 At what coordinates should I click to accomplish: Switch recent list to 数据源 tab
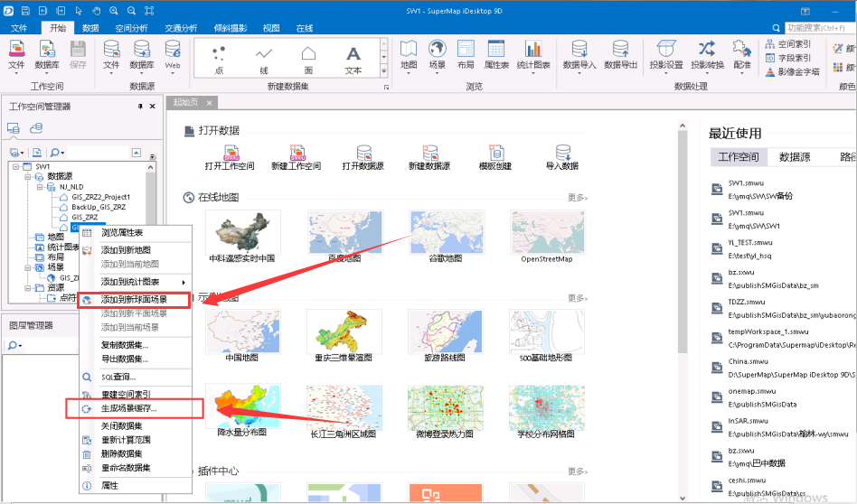(x=794, y=157)
